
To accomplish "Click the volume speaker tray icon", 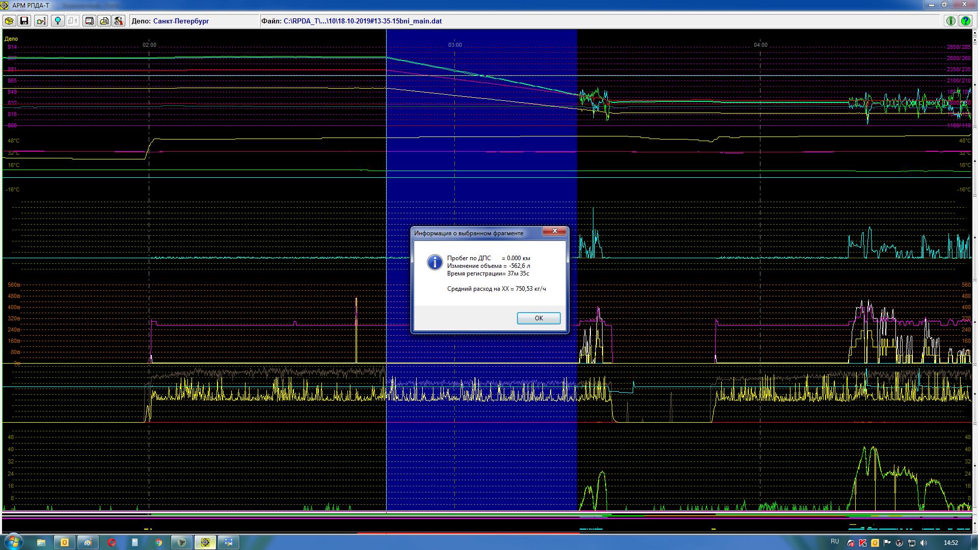I will (924, 543).
